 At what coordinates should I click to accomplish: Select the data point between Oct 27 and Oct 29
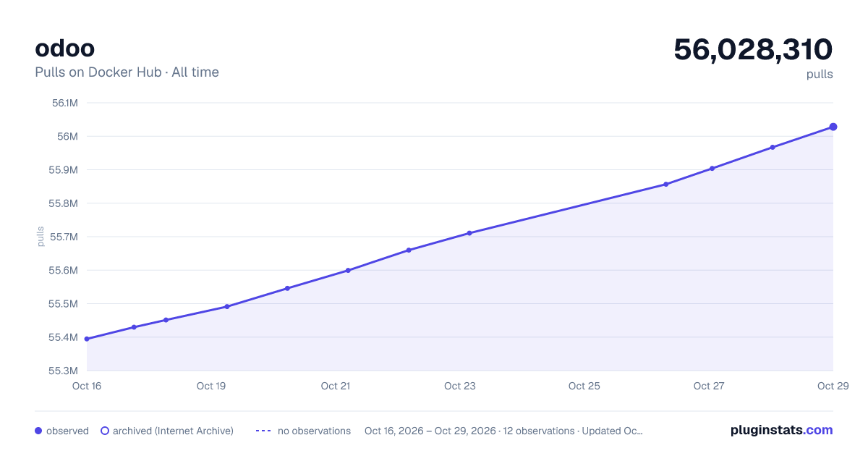pyautogui.click(x=773, y=148)
